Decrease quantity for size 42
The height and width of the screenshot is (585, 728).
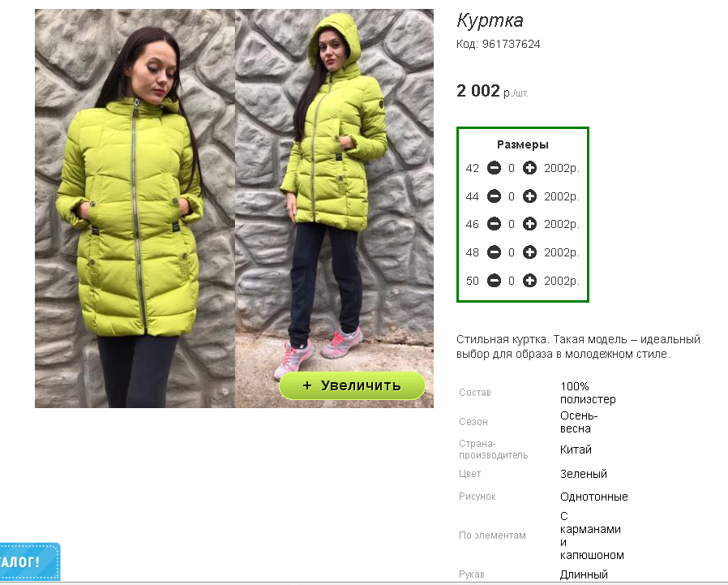coord(494,168)
